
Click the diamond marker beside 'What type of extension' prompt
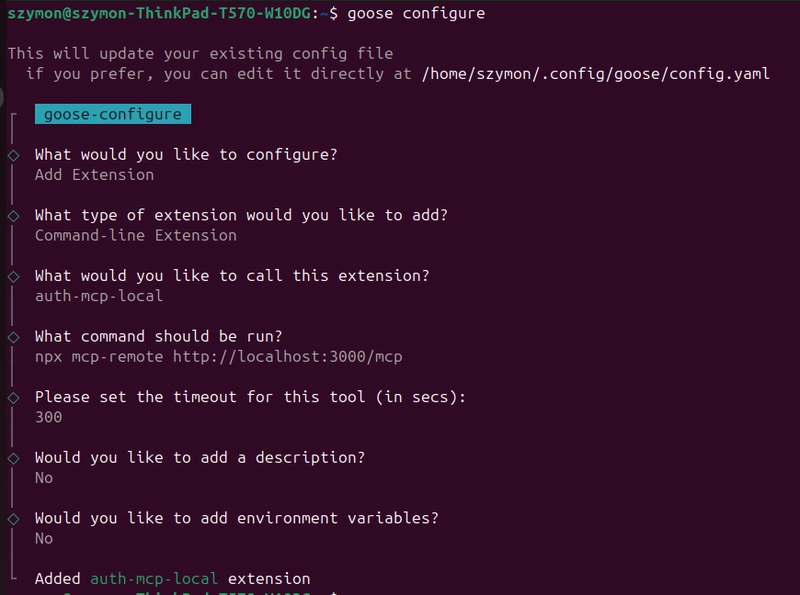tap(14, 216)
